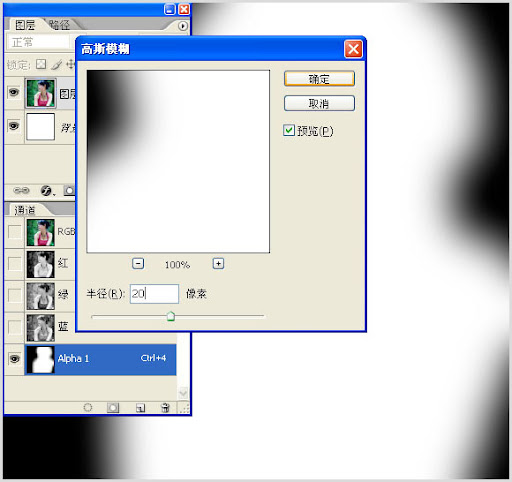Click the 取消 (Cancel) button

(319, 104)
